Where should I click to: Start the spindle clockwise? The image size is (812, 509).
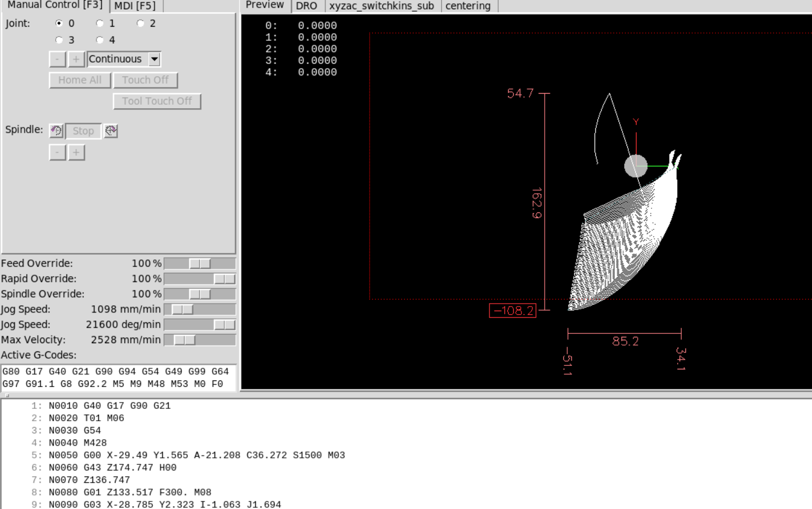coord(110,131)
